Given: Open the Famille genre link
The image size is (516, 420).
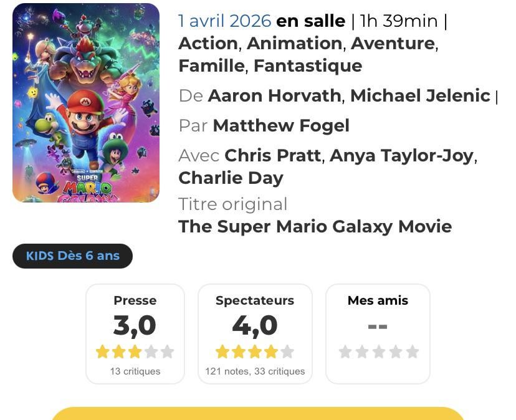Looking at the screenshot, I should (213, 65).
